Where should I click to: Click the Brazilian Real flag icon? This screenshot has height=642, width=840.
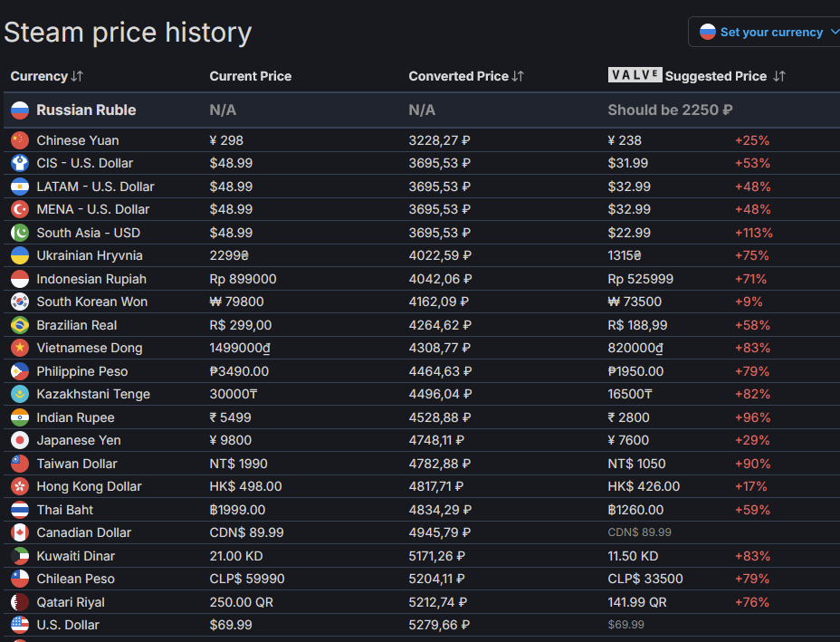(x=20, y=325)
